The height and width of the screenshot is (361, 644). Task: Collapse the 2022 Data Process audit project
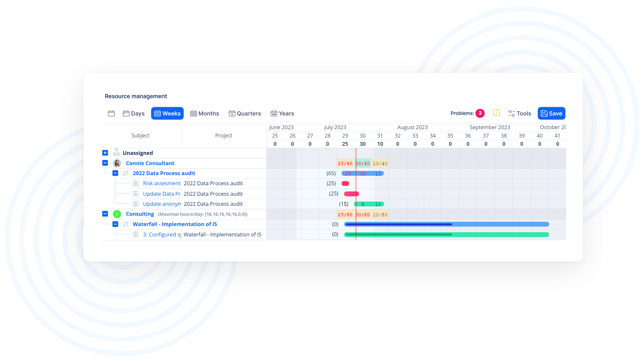115,173
